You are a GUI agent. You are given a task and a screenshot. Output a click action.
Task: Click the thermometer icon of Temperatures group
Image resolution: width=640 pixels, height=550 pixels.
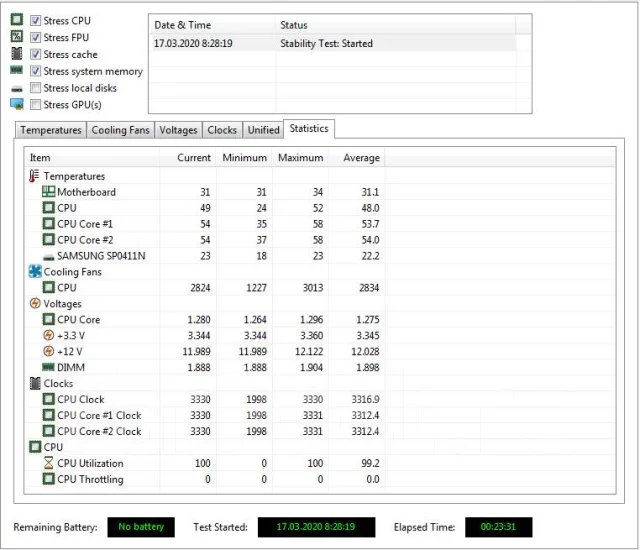[34, 176]
